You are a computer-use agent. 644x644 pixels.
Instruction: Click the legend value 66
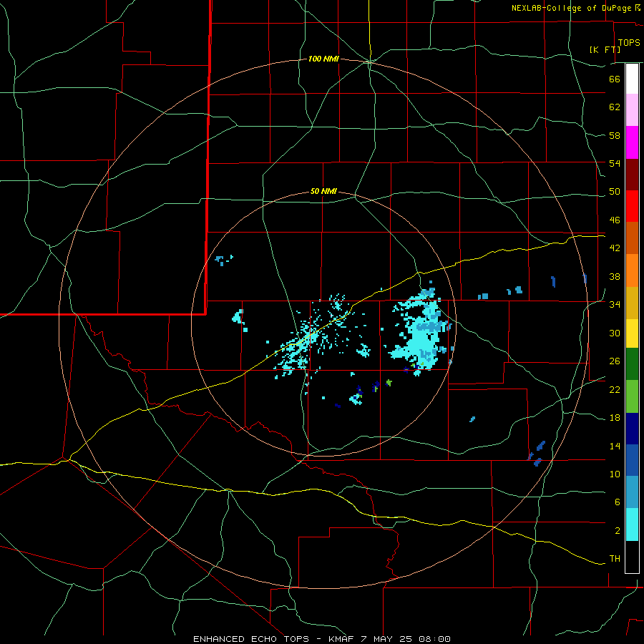615,79
